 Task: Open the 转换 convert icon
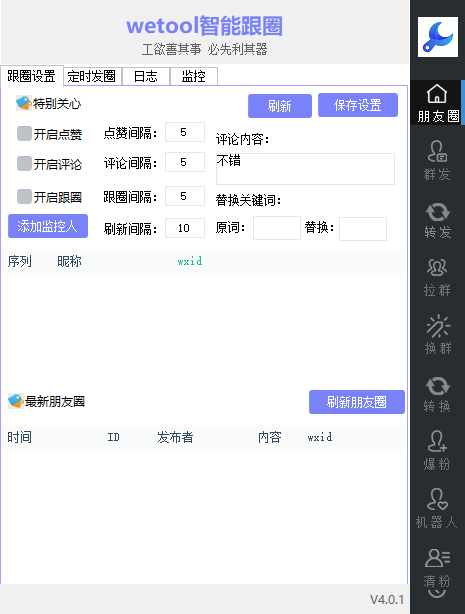438,386
